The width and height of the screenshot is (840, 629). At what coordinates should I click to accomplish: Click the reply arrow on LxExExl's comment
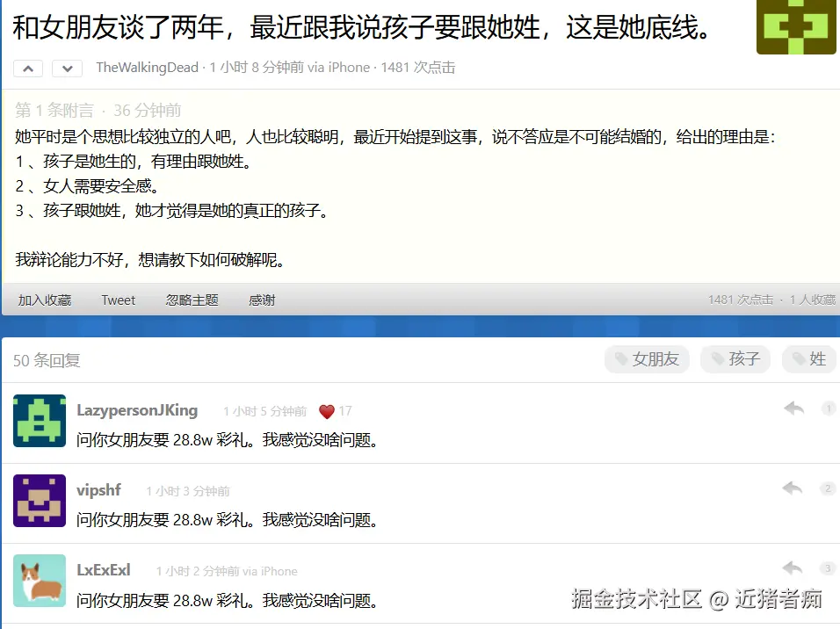tap(793, 568)
